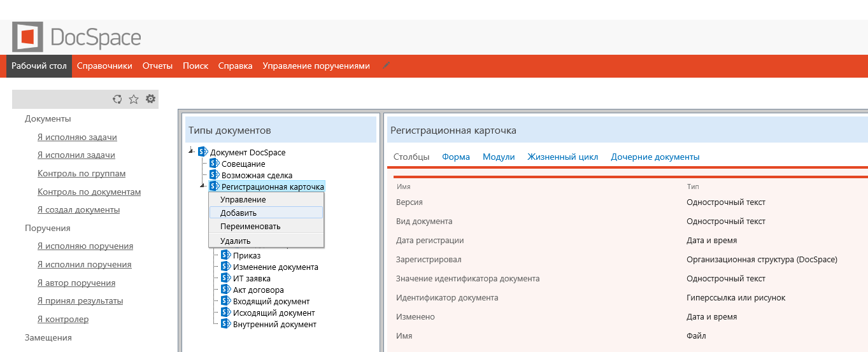
Task: Click the icon beside Изменение документа
Action: 226,267
